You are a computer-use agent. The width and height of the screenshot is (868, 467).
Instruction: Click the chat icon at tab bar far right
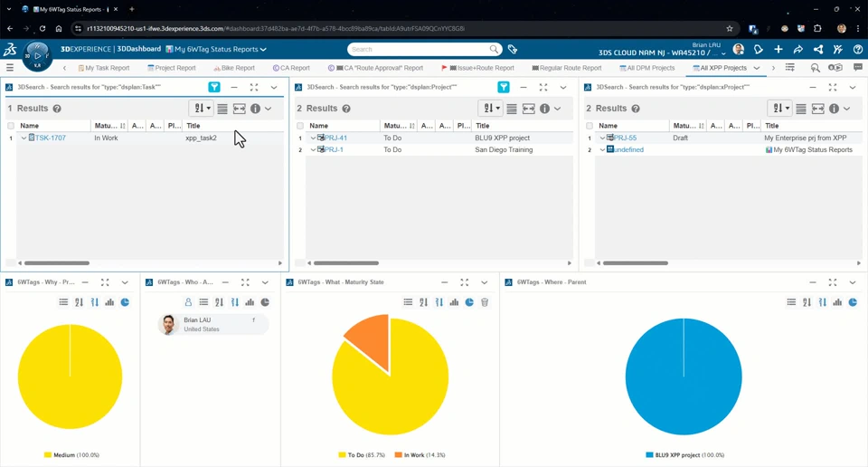tap(858, 68)
